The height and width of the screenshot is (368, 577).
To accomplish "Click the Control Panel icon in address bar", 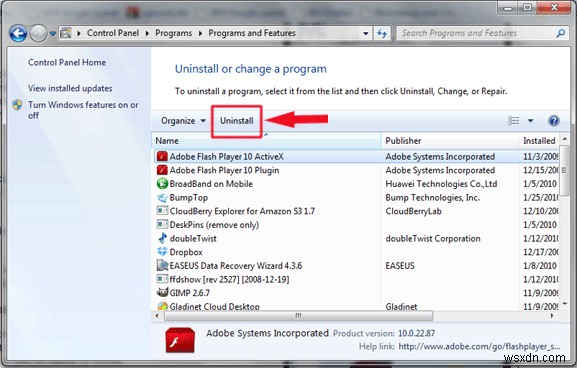I will (66, 33).
